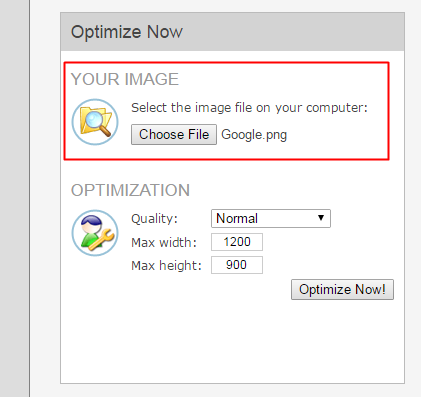Click the Max width: label

[x=164, y=242]
